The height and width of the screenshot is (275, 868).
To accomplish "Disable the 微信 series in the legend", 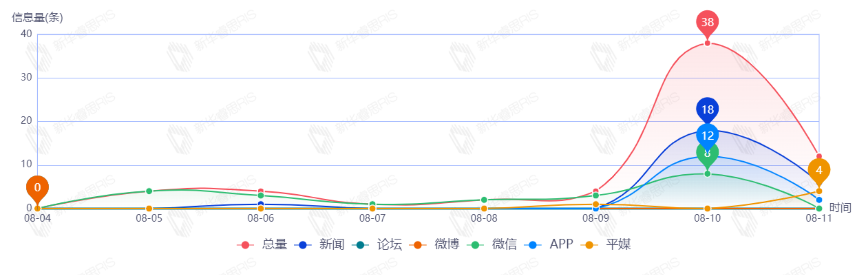I will [x=492, y=244].
